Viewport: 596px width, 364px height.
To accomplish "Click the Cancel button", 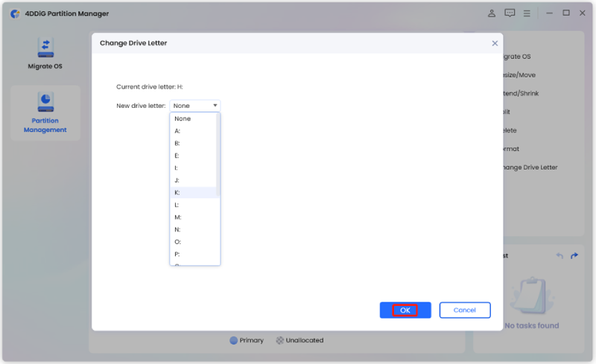I will click(x=465, y=310).
